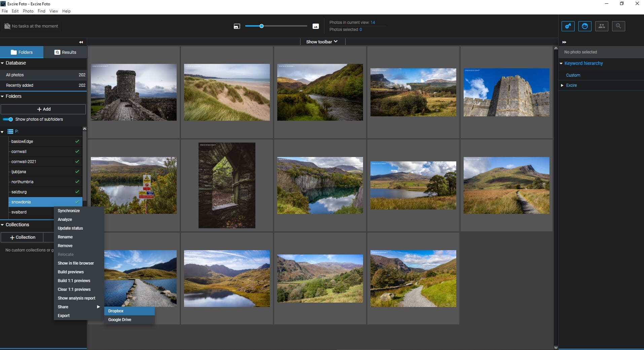The image size is (644, 350).
Task: Select the sand dunes beach thumbnail
Action: (x=227, y=92)
